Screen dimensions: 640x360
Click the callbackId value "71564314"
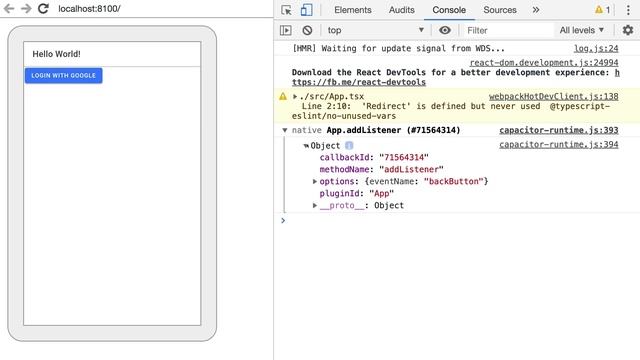[x=404, y=158]
